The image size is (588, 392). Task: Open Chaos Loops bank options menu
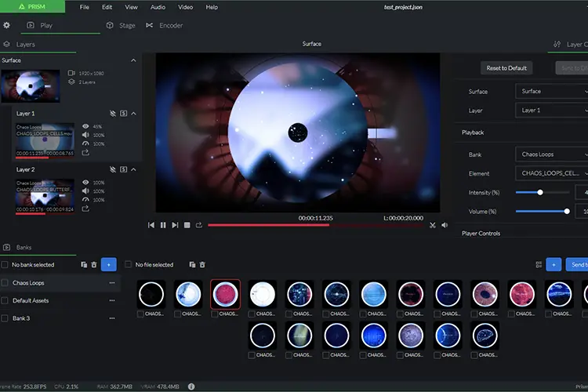pos(112,283)
